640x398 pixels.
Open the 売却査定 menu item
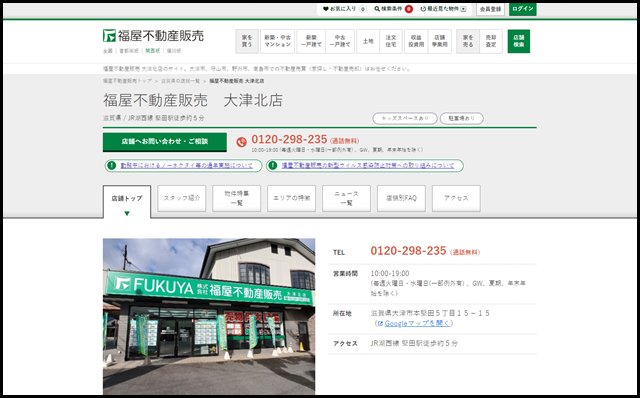pos(491,41)
